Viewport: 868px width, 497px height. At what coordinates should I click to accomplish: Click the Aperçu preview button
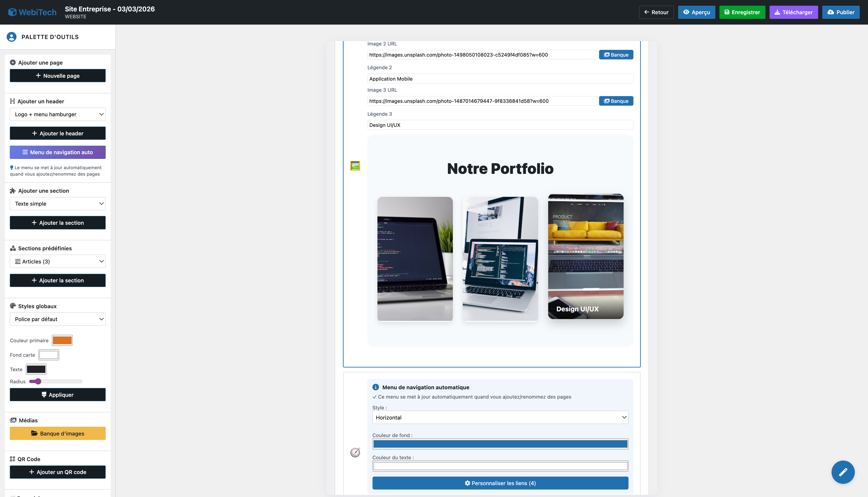[697, 12]
